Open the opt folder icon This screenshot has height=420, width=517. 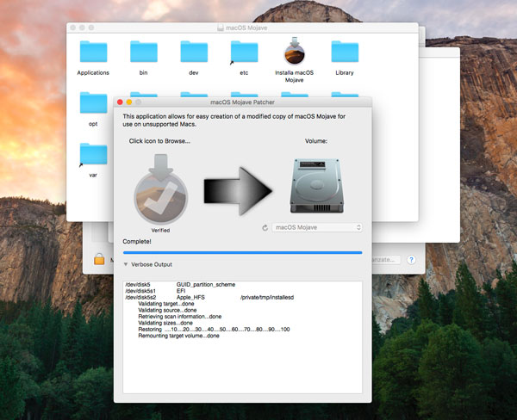pyautogui.click(x=93, y=102)
